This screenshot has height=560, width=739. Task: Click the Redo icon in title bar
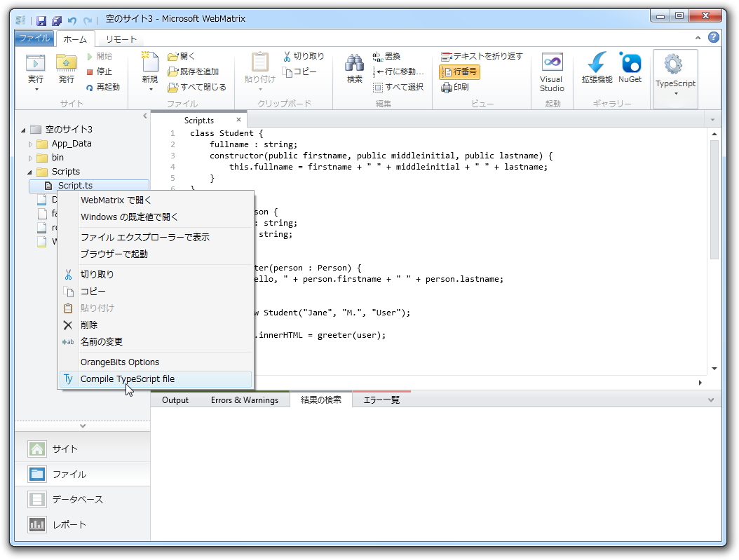[87, 21]
